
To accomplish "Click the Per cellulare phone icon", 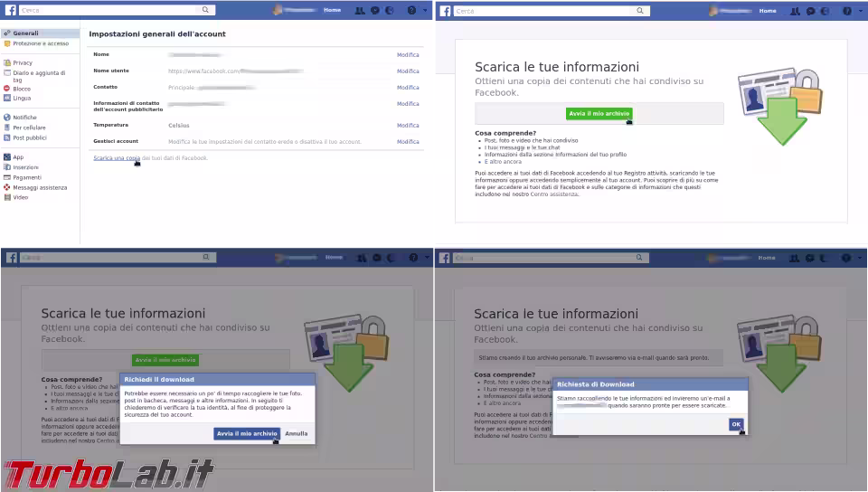I will 6,128.
